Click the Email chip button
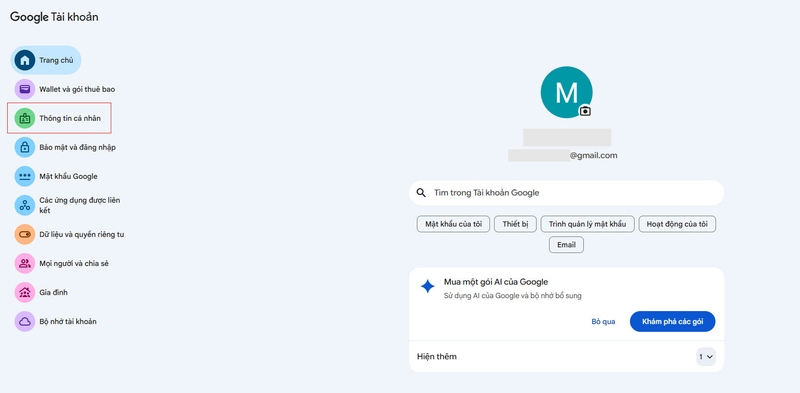800x393 pixels. 566,245
